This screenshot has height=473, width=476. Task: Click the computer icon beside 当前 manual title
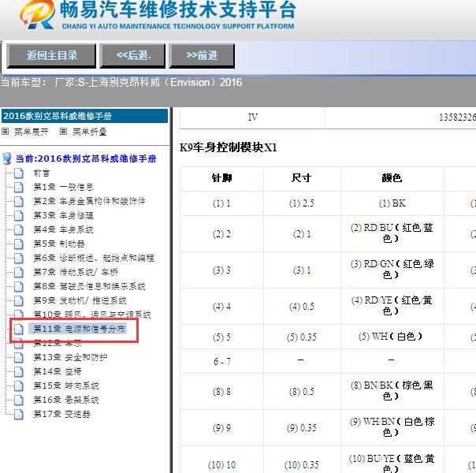[x=6, y=158]
